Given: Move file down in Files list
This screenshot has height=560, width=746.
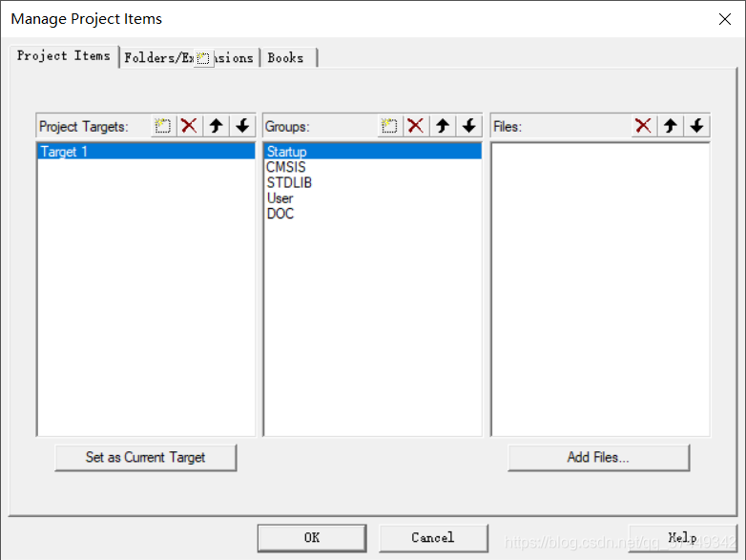Looking at the screenshot, I should coord(697,126).
